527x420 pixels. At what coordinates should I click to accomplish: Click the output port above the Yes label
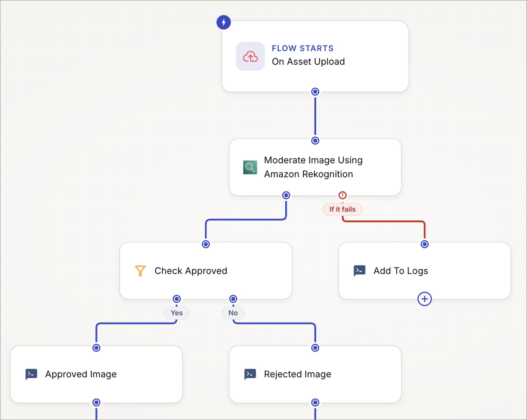[x=177, y=299]
